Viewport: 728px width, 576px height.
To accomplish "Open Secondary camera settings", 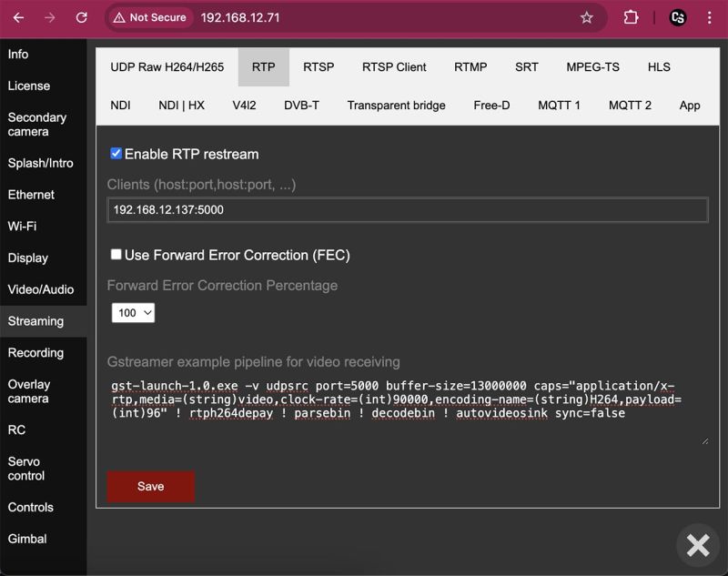I will pyautogui.click(x=43, y=125).
